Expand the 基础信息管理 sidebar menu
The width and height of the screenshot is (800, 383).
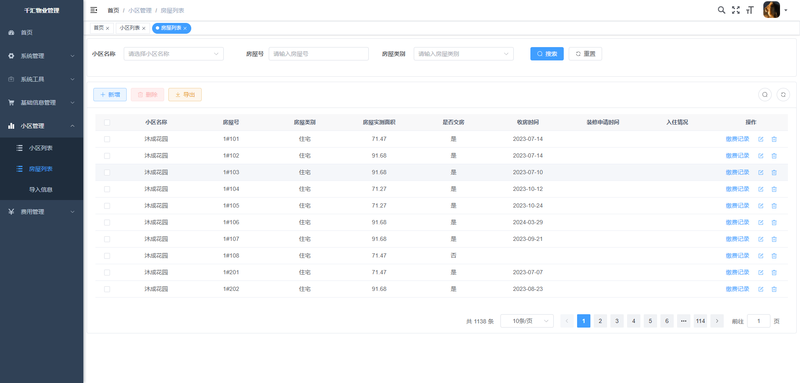pyautogui.click(x=41, y=103)
